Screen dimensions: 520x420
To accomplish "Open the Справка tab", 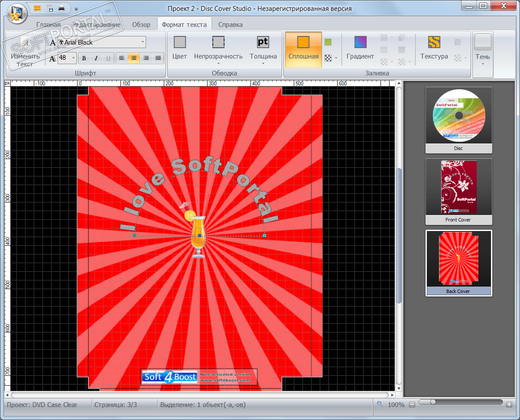I will [231, 25].
